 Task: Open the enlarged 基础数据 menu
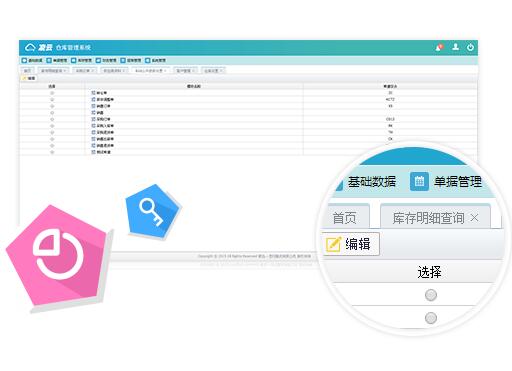click(372, 182)
